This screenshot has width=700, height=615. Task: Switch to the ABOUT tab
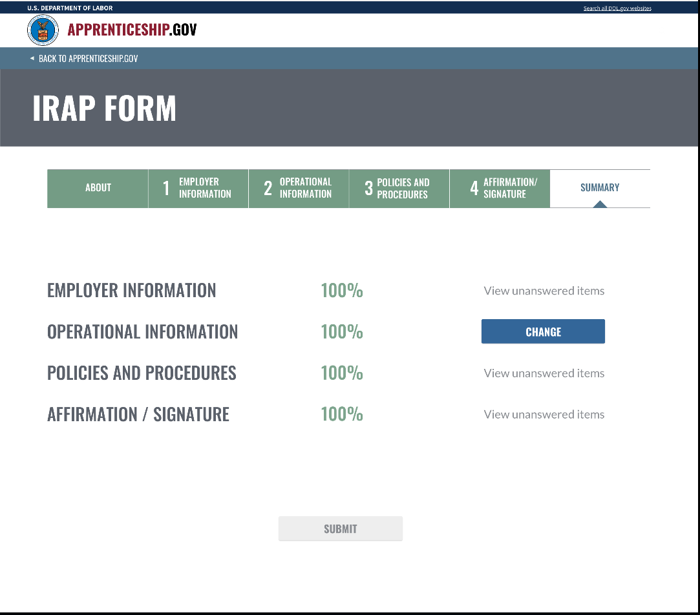[98, 189]
